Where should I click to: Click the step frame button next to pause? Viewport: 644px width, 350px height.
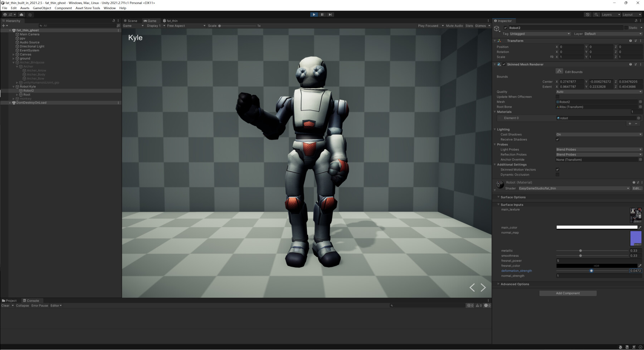click(330, 14)
